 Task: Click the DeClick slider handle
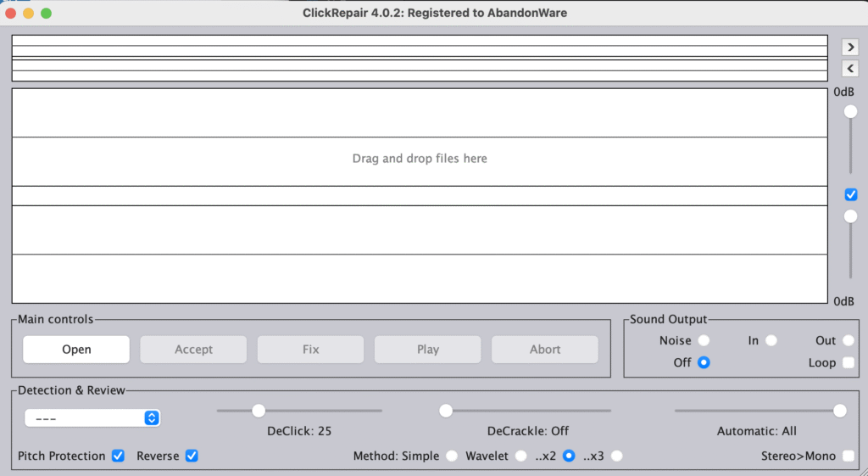(x=259, y=411)
